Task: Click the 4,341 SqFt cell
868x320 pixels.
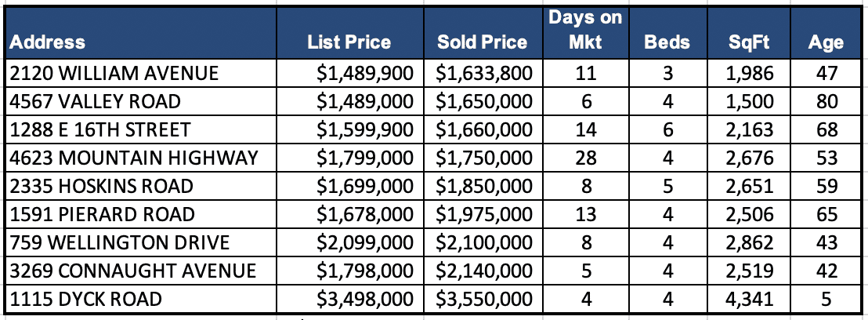Action: pos(750,300)
